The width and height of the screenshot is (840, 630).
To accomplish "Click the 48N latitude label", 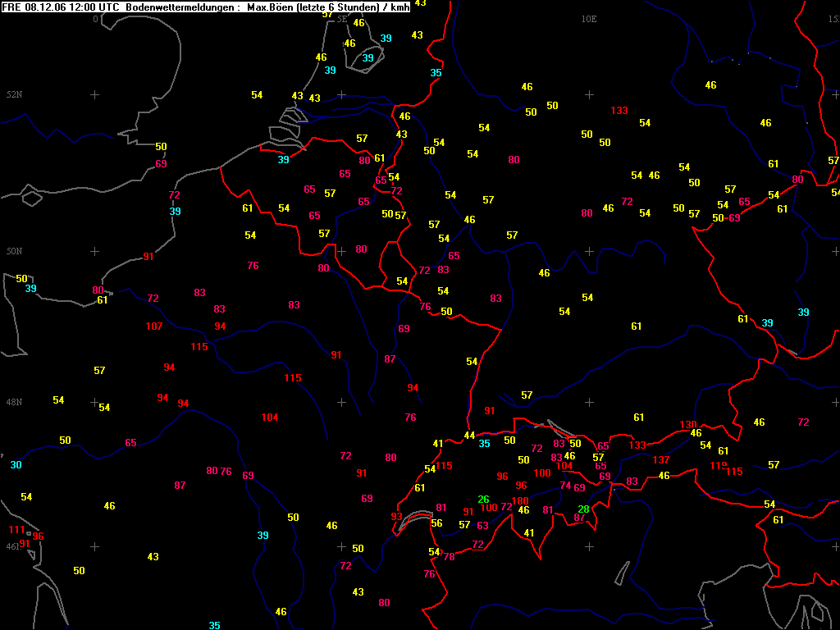I will click(x=14, y=403).
